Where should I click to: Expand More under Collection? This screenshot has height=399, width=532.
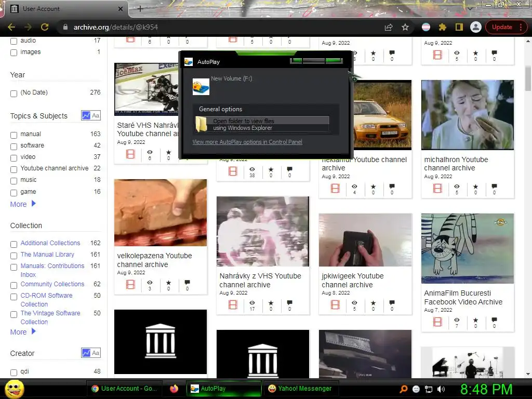[23, 332]
